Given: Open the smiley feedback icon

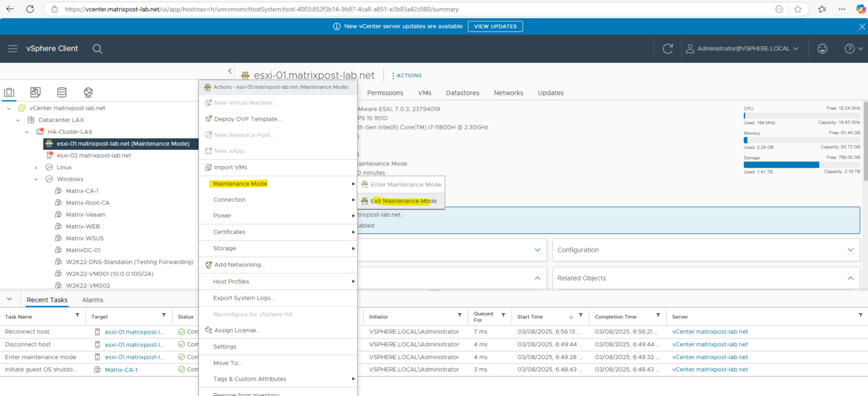Looking at the screenshot, I should point(822,49).
